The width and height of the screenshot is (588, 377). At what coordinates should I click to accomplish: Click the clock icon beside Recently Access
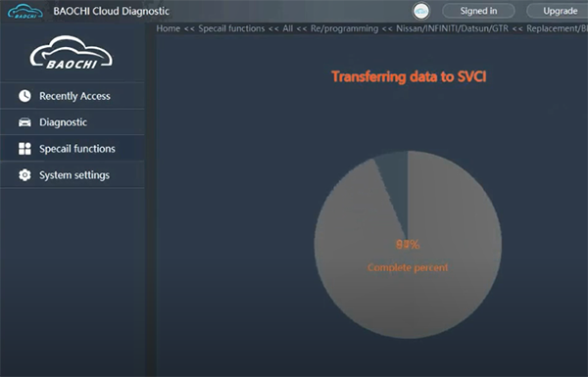pyautogui.click(x=24, y=96)
